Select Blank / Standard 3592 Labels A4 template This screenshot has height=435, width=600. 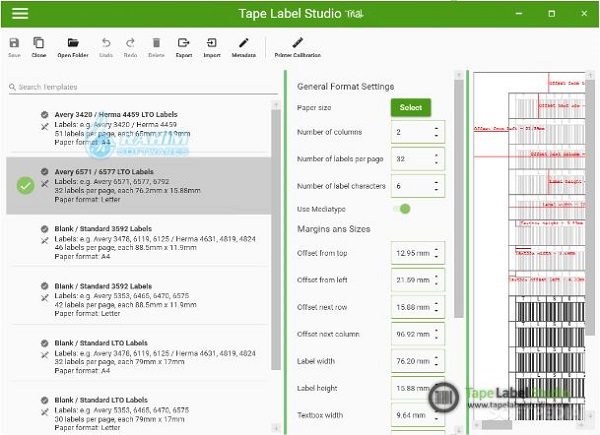(139, 242)
